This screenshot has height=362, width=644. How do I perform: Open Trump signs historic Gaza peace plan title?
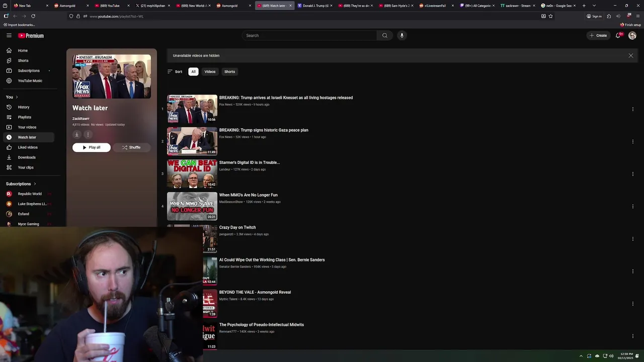pos(264,130)
